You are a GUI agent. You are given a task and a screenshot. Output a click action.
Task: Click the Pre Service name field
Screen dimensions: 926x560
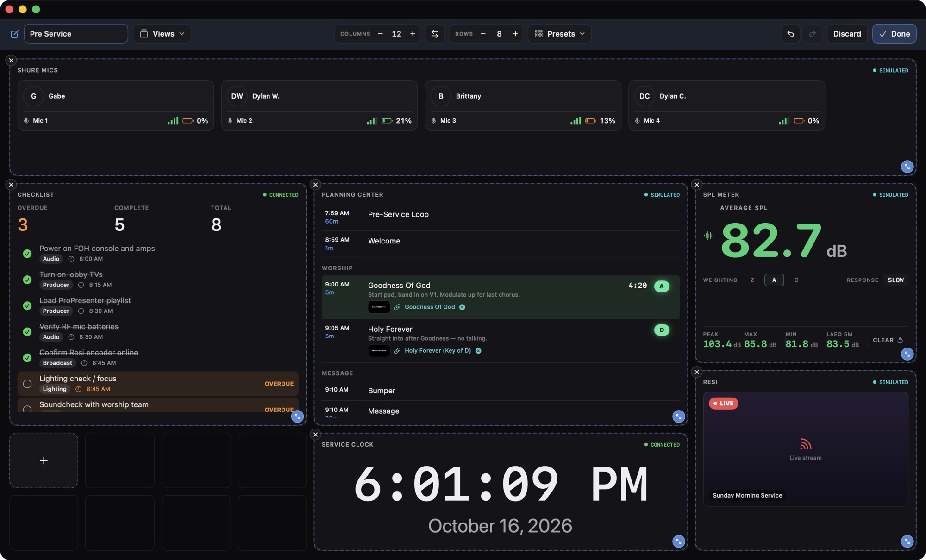pyautogui.click(x=76, y=34)
